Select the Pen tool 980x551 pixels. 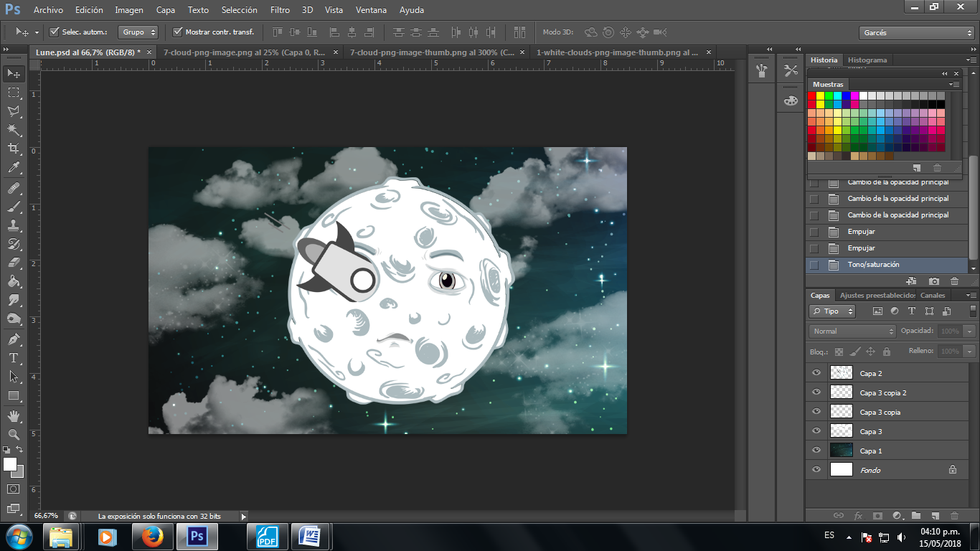tap(14, 339)
